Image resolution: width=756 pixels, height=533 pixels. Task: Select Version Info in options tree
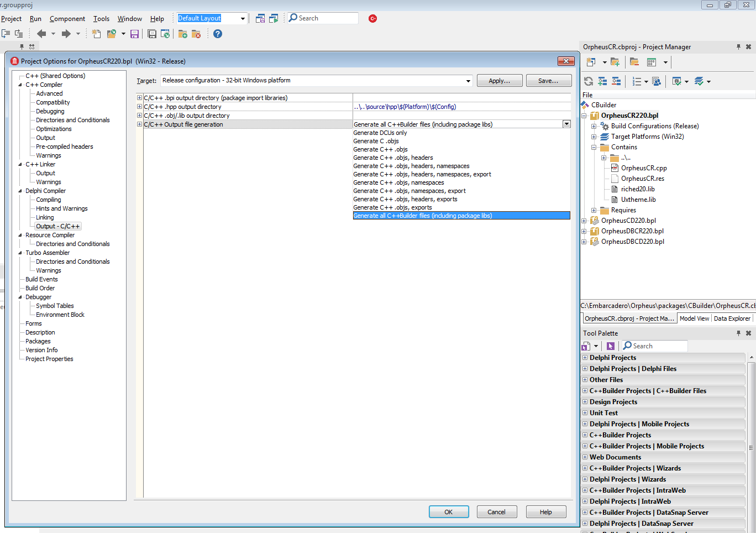click(41, 350)
